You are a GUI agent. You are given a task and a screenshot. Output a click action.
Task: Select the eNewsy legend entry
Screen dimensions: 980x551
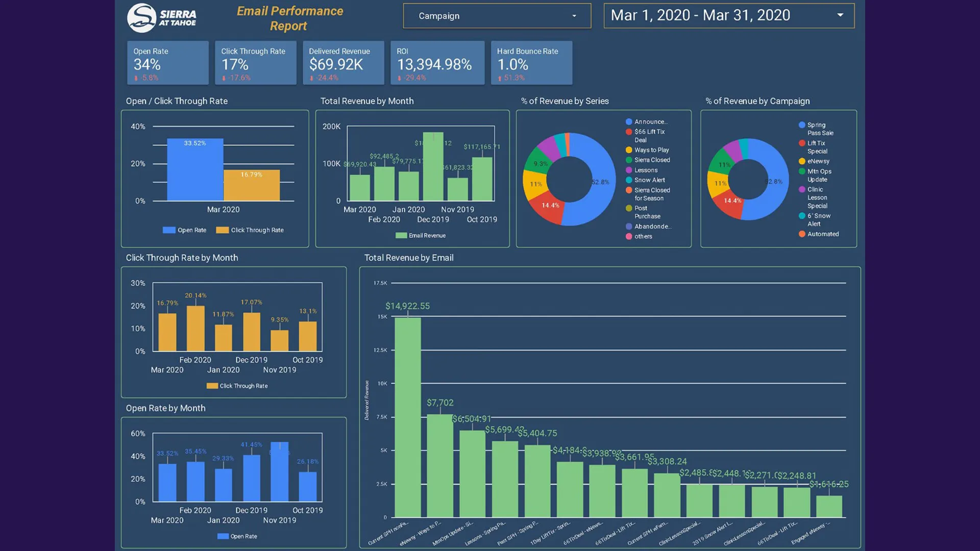click(814, 161)
